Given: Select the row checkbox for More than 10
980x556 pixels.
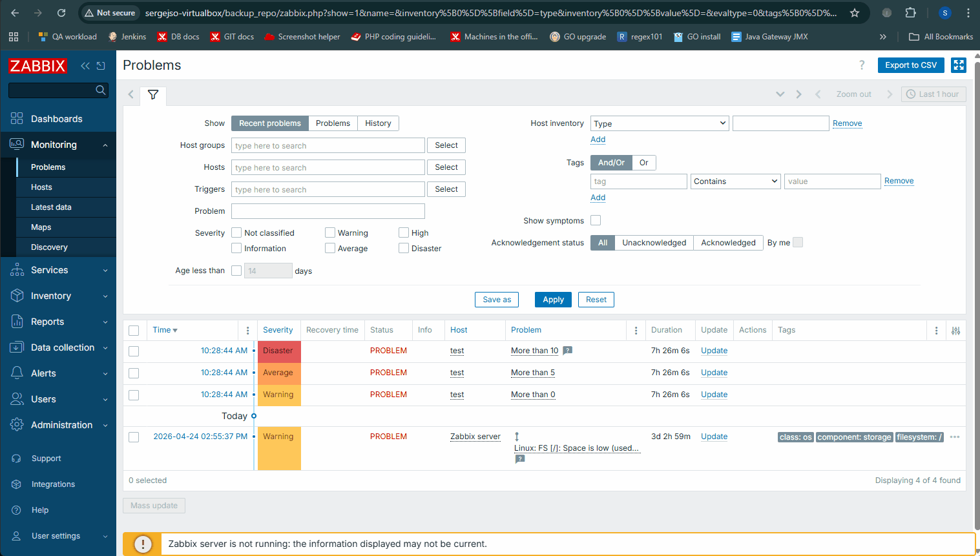Looking at the screenshot, I should click(134, 351).
